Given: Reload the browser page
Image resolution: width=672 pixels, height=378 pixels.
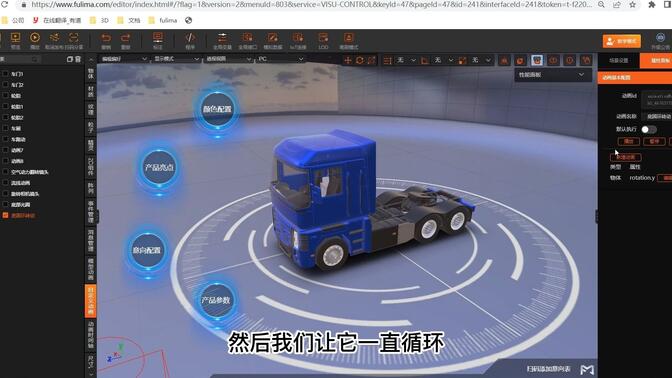Looking at the screenshot, I should click(5, 5).
